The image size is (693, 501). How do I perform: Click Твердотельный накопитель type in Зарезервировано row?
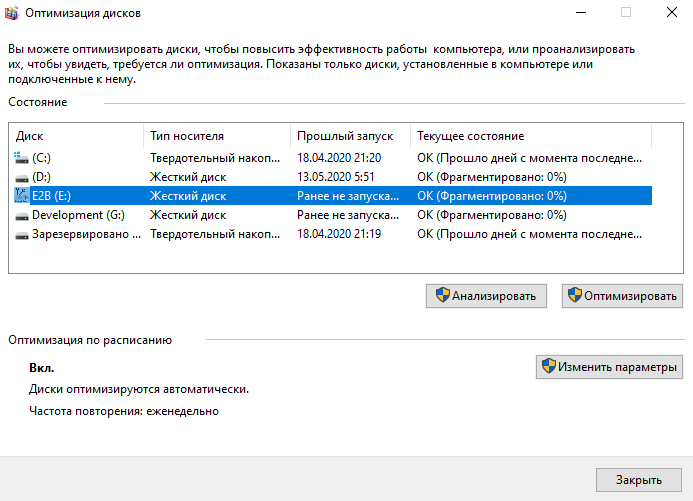[x=214, y=234]
